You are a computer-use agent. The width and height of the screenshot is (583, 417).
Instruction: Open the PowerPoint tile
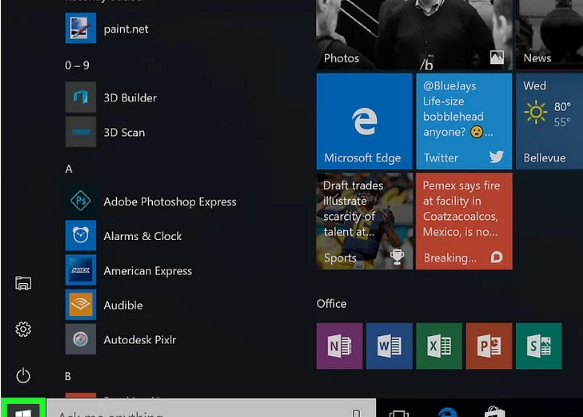pyautogui.click(x=489, y=346)
